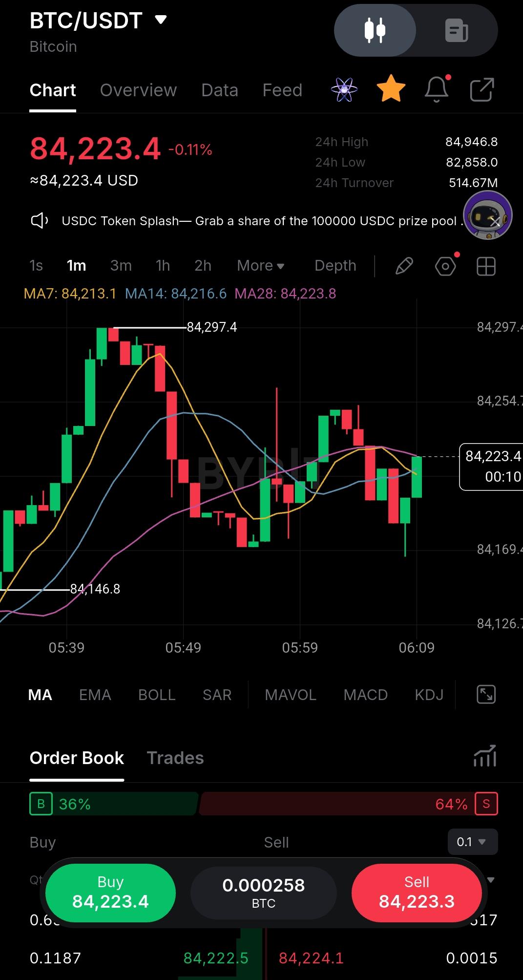Expand chart to fullscreen icon
523x980 pixels.
pos(486,694)
